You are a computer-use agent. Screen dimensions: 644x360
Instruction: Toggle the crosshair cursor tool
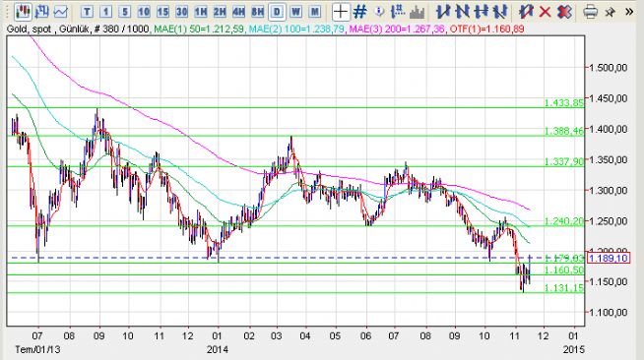click(x=341, y=12)
